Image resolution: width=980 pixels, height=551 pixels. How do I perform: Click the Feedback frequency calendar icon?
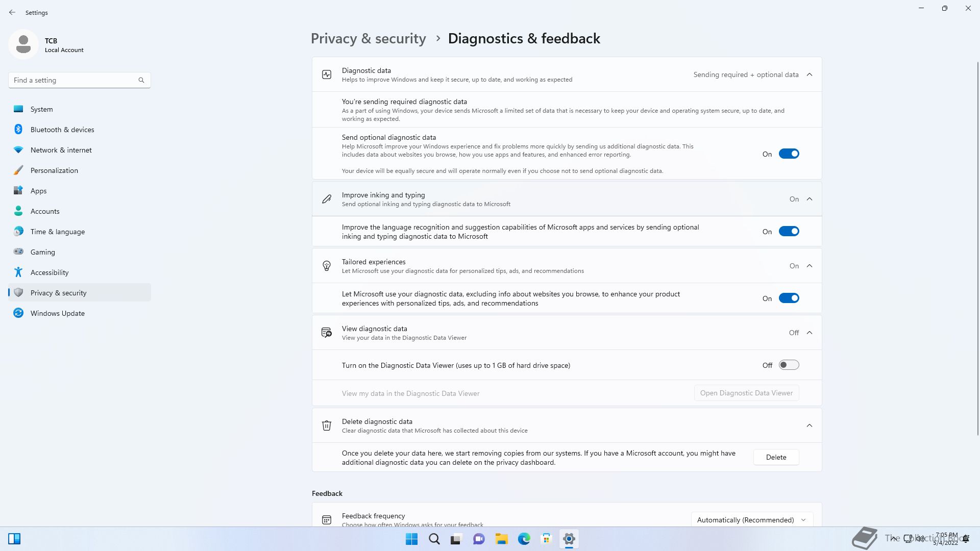click(x=327, y=520)
